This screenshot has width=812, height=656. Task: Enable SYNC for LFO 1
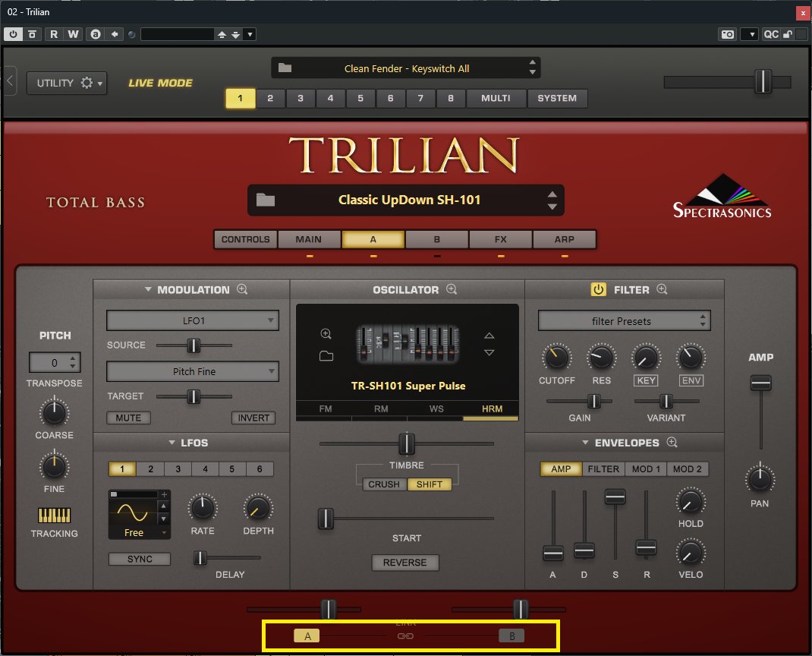(x=140, y=559)
